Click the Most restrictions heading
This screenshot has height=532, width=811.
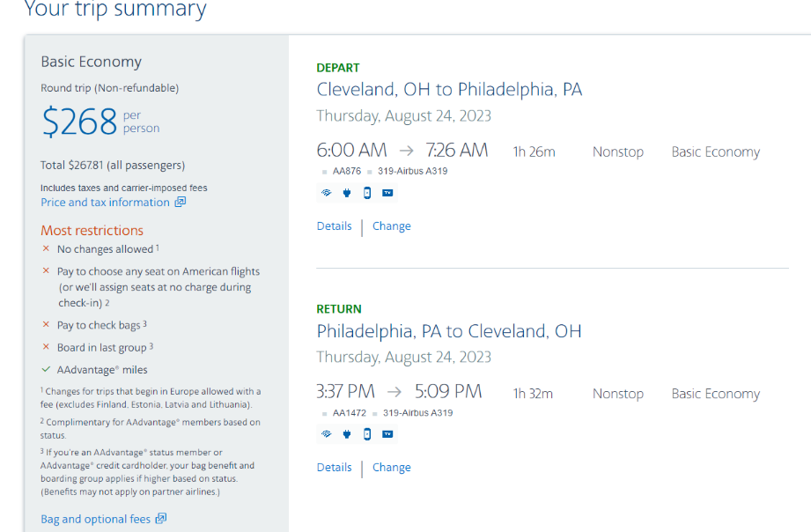(x=92, y=230)
